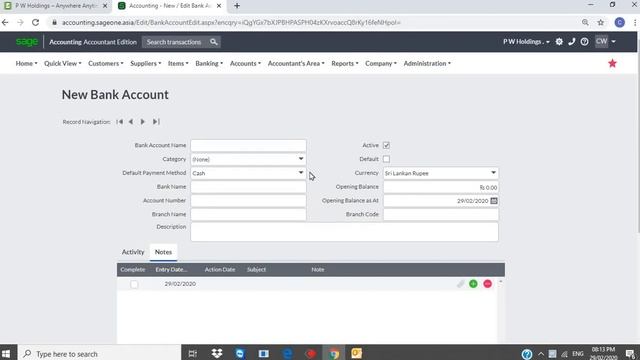
Task: Open the Banking menu
Action: point(209,63)
